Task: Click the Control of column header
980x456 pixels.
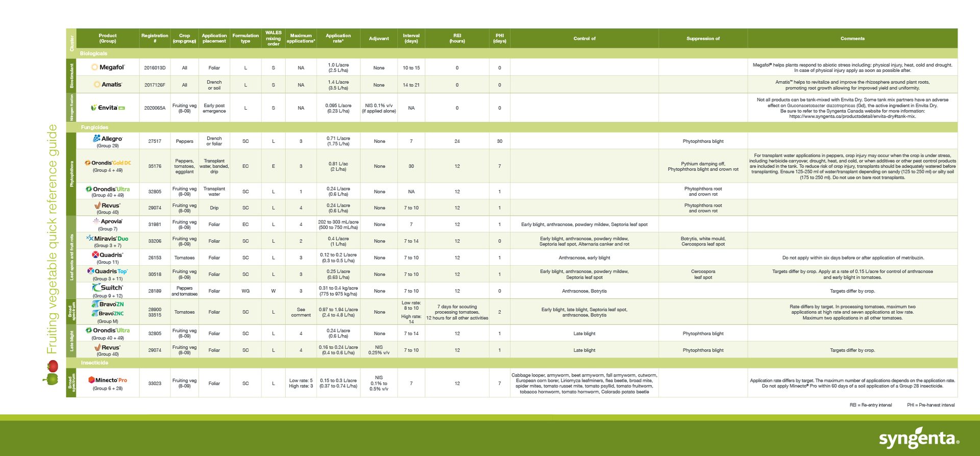Action: coord(584,38)
